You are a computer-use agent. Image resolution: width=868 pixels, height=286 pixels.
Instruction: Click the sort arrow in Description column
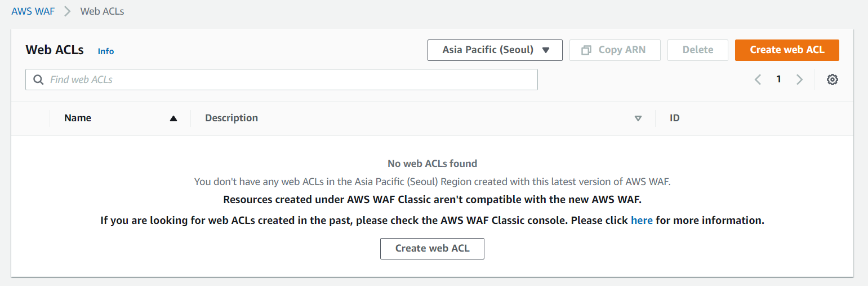[x=638, y=118]
